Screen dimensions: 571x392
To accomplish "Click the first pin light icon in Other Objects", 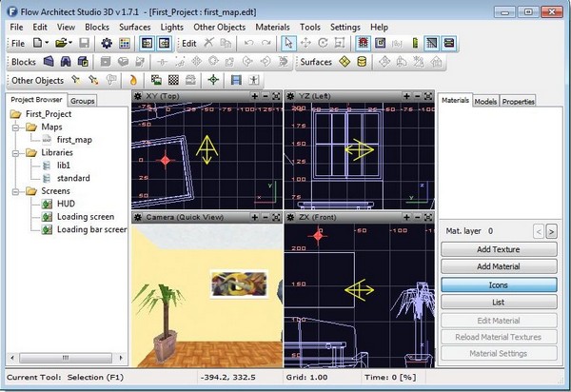I will 76,80.
